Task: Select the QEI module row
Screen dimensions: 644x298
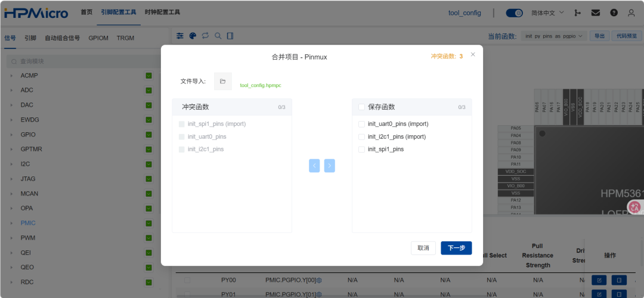Action: pos(80,253)
